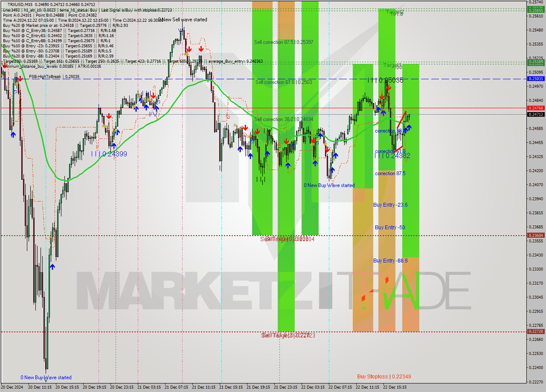The image size is (546, 392).
Task: Click the red 0.24768 price tag on axis
Action: point(536,108)
